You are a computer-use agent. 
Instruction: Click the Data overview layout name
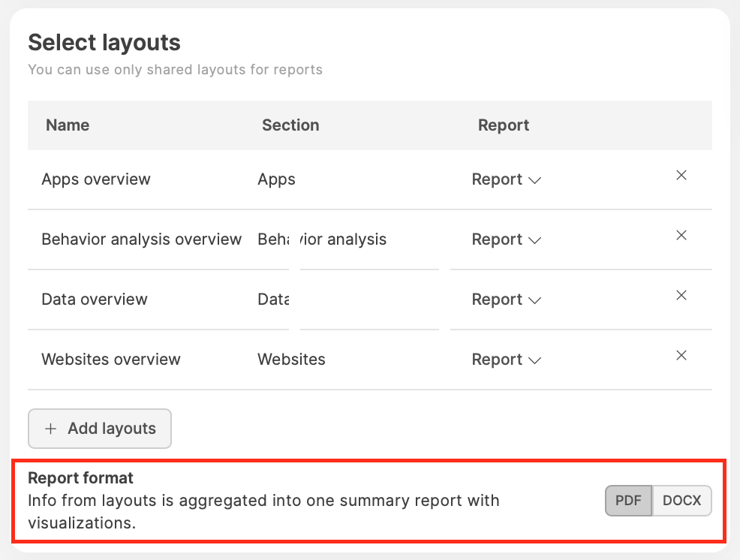[95, 300]
